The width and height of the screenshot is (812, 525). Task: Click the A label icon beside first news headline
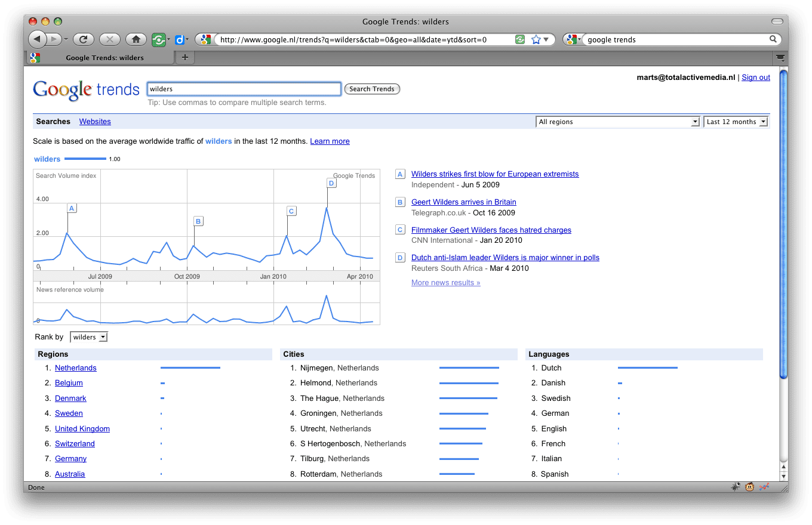(x=401, y=174)
